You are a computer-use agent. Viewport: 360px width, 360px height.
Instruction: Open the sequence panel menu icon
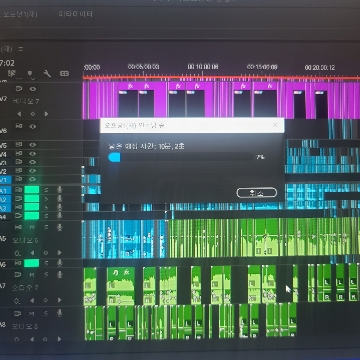pyautogui.click(x=21, y=49)
